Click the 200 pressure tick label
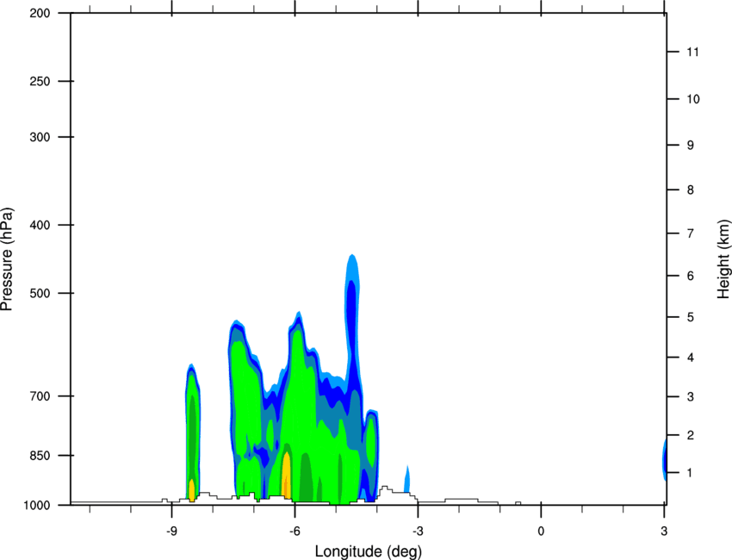This screenshot has width=732, height=560. tap(40, 13)
